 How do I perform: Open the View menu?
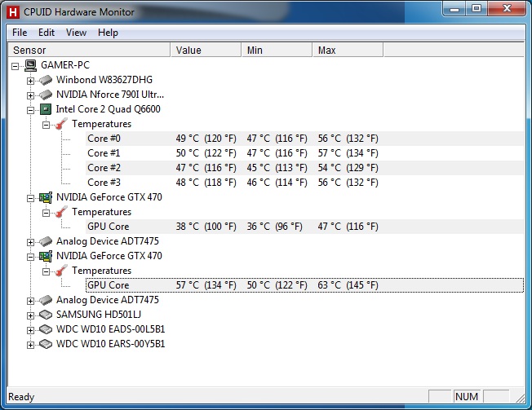(x=76, y=33)
